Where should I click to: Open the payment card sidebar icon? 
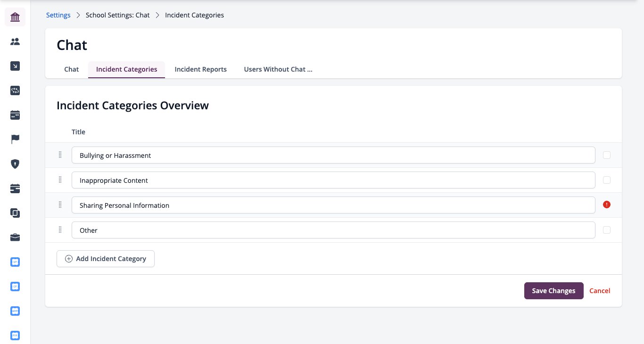coord(15,188)
